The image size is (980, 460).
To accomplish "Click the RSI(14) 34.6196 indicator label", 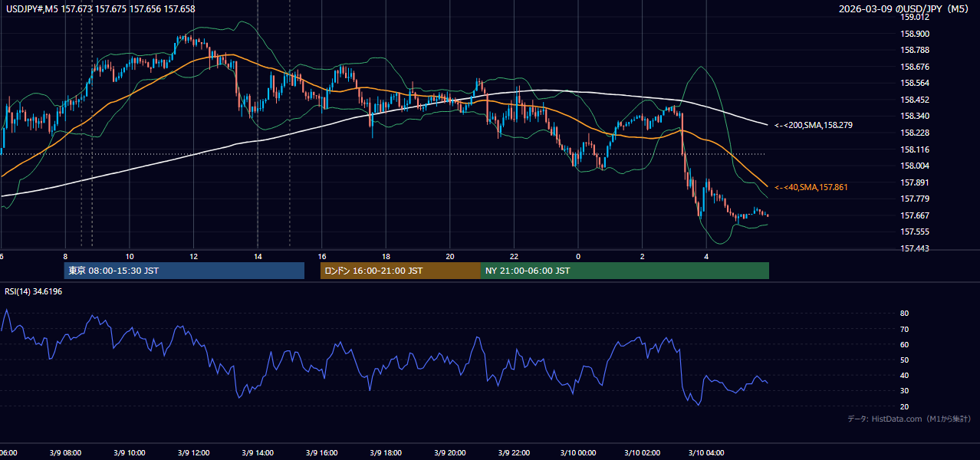I will tap(34, 291).
